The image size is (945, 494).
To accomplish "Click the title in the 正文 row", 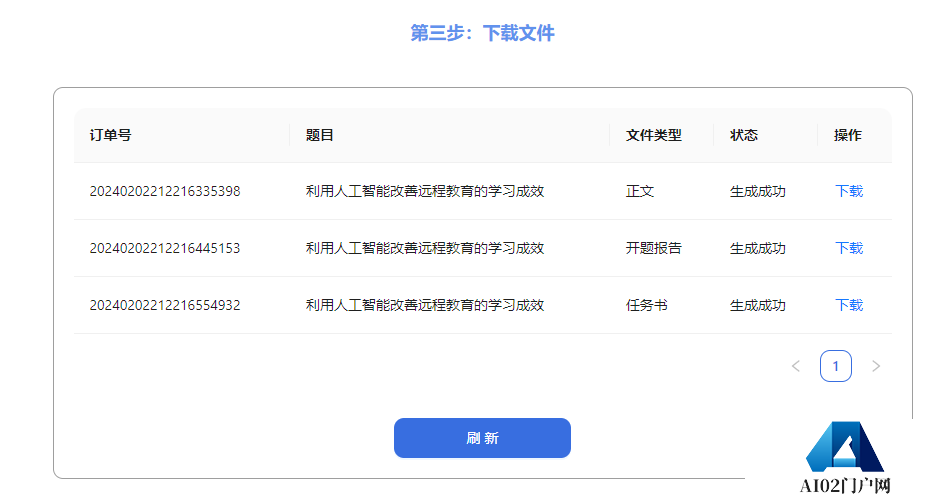I will tap(425, 191).
